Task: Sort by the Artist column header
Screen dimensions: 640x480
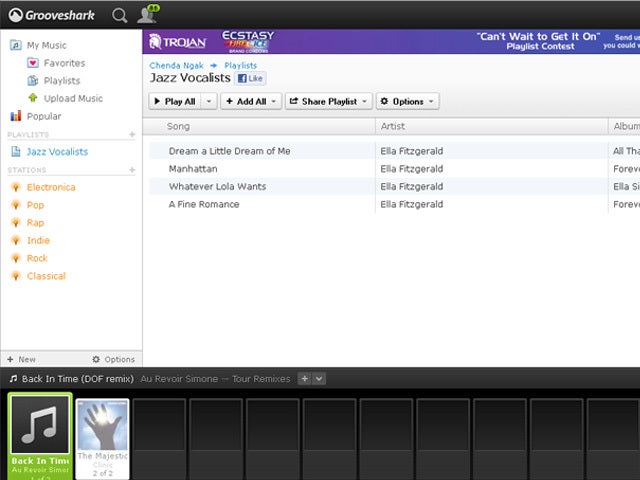Action: coord(393,126)
